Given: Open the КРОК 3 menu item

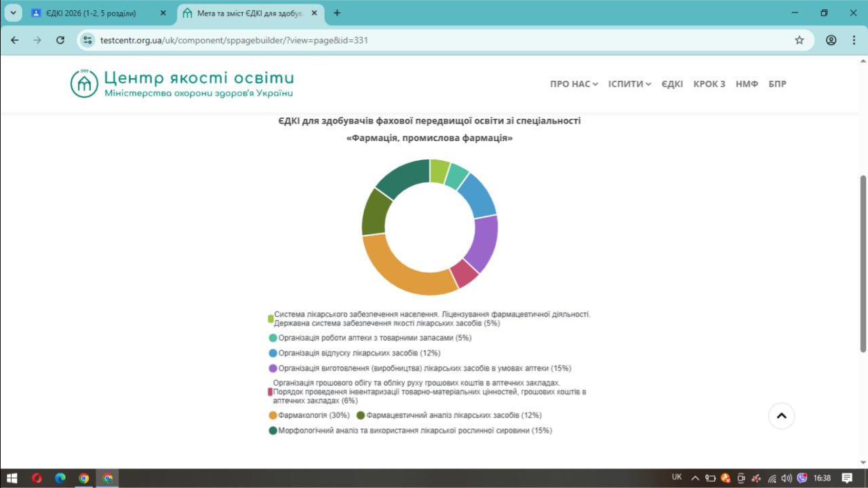Looking at the screenshot, I should pyautogui.click(x=709, y=84).
